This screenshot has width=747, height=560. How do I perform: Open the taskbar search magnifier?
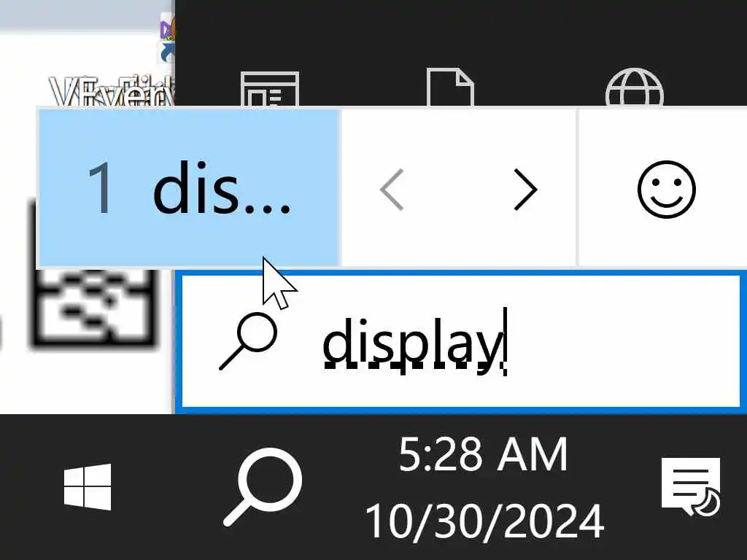coord(263,486)
